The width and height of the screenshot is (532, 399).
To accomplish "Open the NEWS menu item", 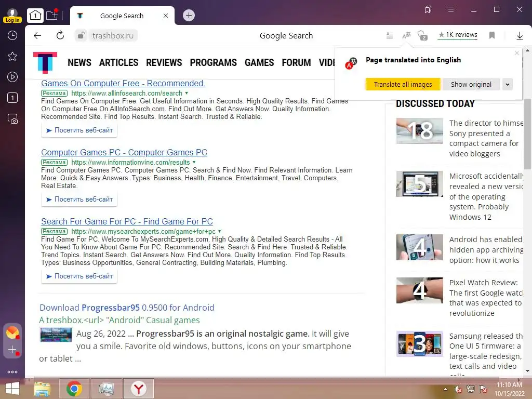I will (x=79, y=62).
